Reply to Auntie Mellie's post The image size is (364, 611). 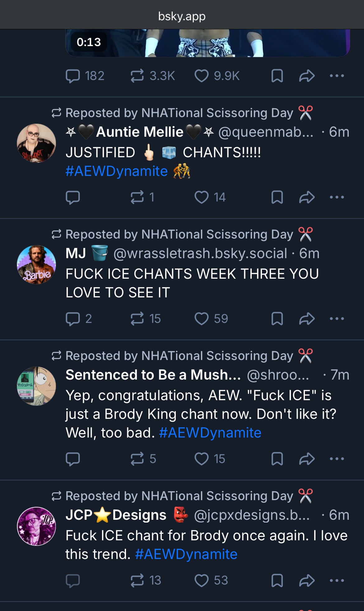click(73, 197)
